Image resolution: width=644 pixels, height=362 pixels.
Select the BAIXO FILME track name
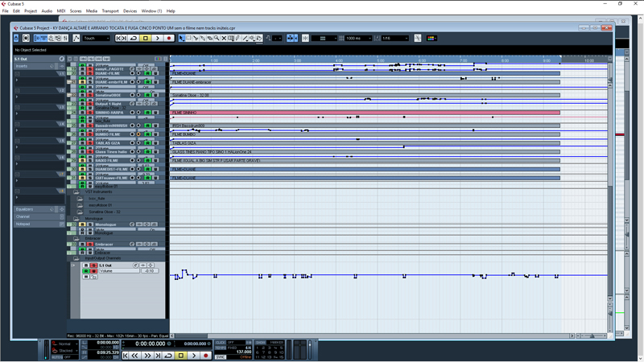107,160
